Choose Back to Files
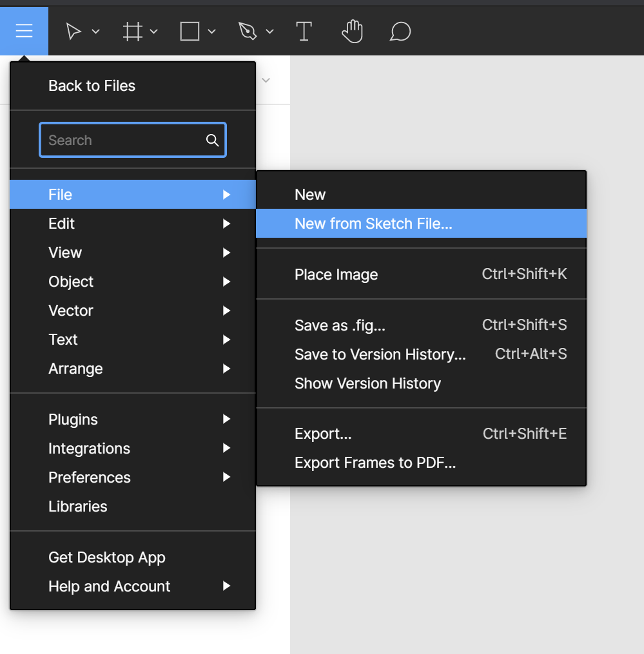The height and width of the screenshot is (654, 644). point(133,86)
